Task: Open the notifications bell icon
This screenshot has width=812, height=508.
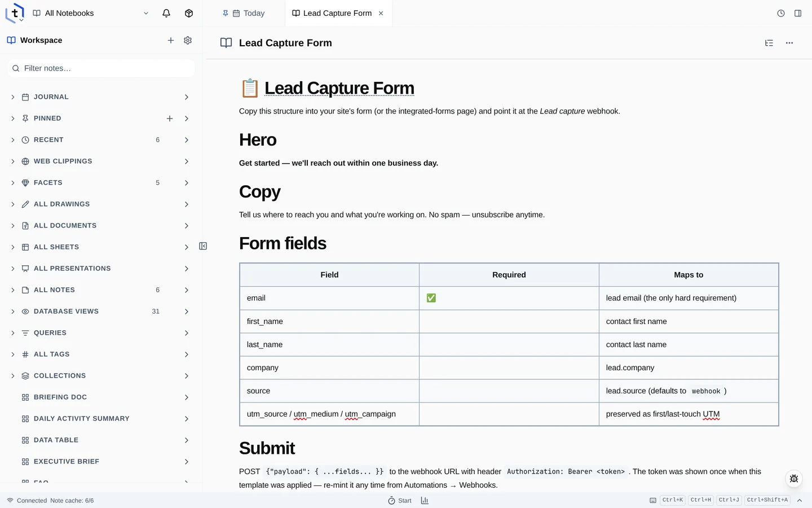Action: tap(166, 13)
